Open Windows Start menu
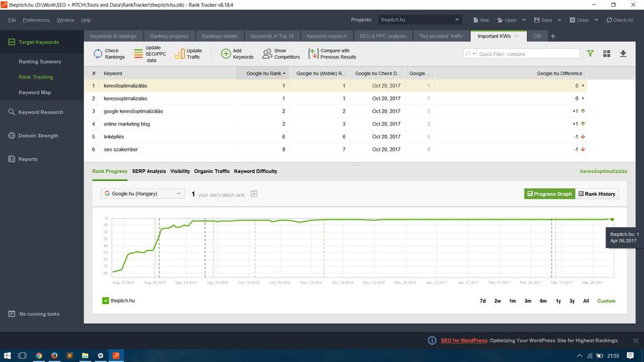The height and width of the screenshot is (362, 644). (8, 356)
